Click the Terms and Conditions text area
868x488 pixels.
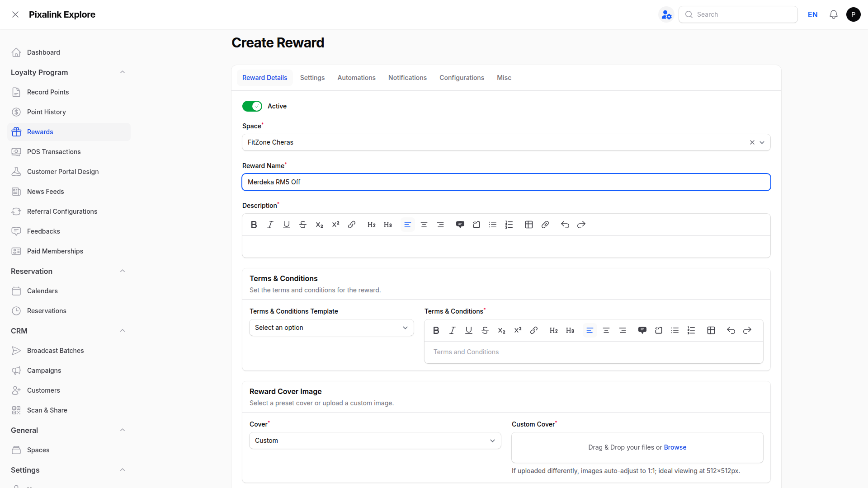click(x=594, y=352)
